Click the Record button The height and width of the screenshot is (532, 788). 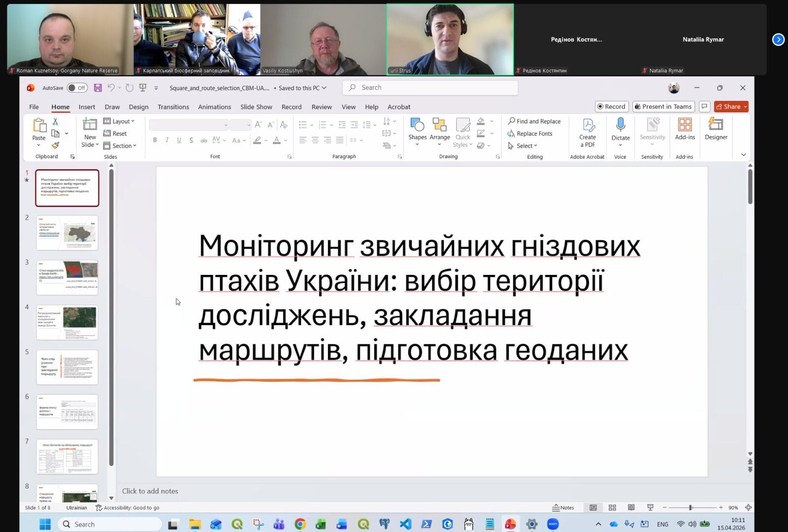(611, 106)
